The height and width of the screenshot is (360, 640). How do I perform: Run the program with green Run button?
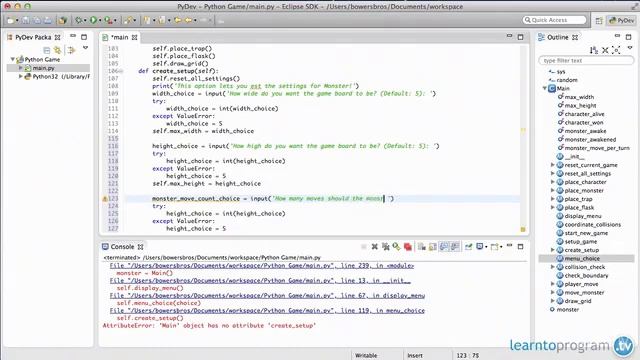tap(93, 20)
